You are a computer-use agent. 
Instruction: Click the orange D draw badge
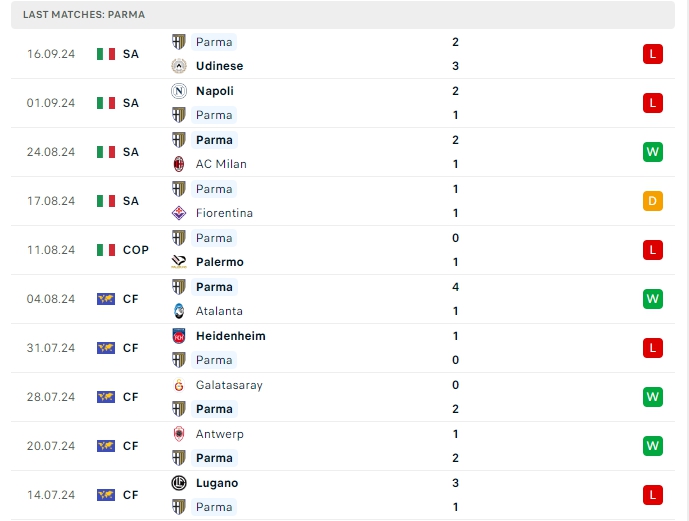[653, 201]
